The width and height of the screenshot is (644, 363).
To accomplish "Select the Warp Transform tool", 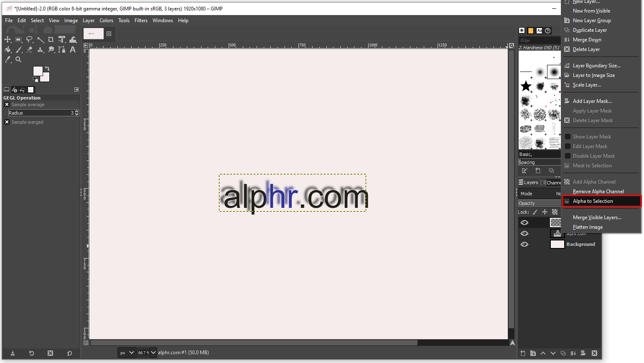I will [x=73, y=40].
